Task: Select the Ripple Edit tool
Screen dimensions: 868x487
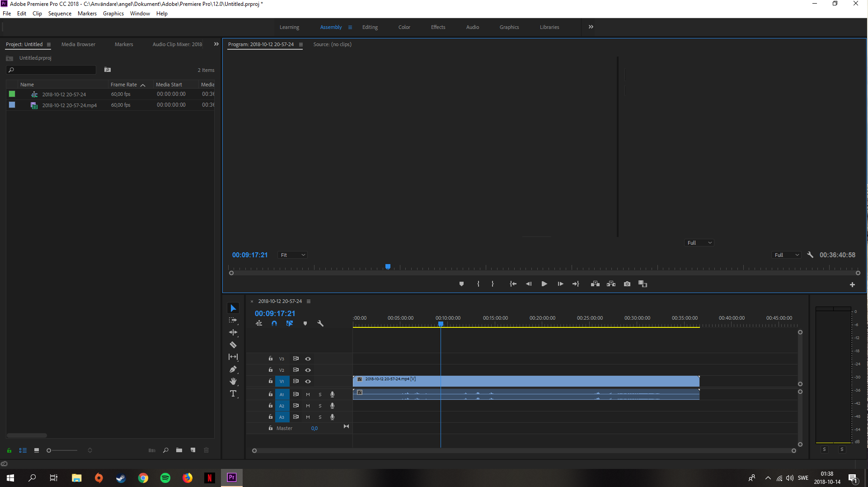Action: (233, 332)
